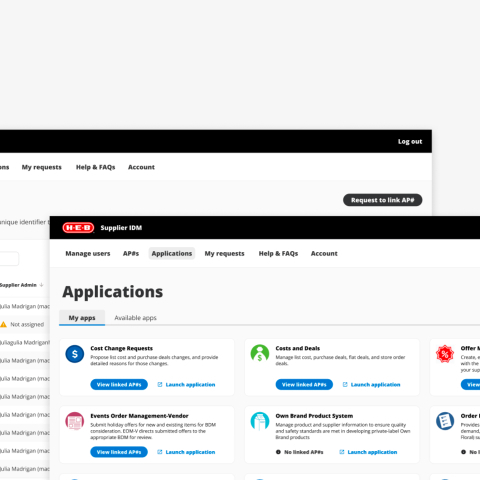The height and width of the screenshot is (480, 480).
Task: Click the No linked AP#s dot icon
Action: [278, 452]
